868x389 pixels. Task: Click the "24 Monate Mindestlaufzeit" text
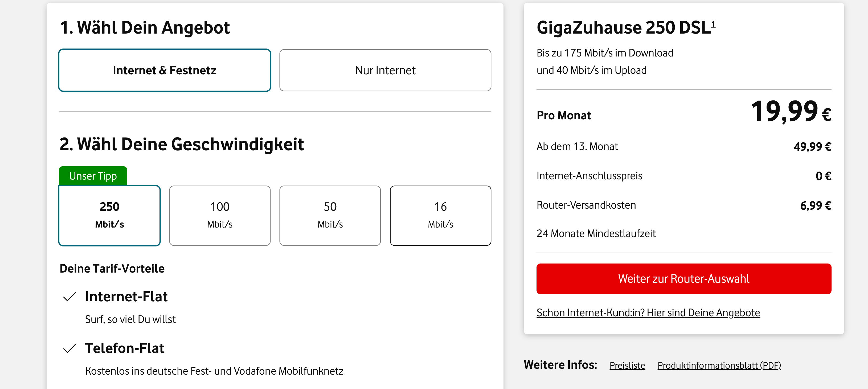(596, 233)
